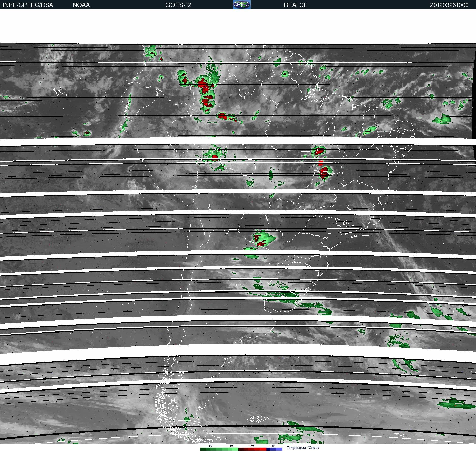Pick the dark navy legend color segment

pyautogui.click(x=268, y=449)
